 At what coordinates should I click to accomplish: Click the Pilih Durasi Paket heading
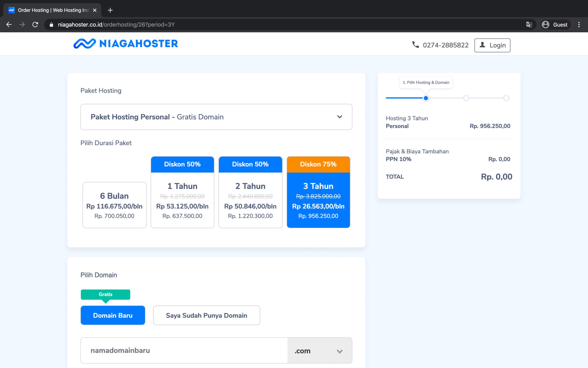tap(106, 143)
